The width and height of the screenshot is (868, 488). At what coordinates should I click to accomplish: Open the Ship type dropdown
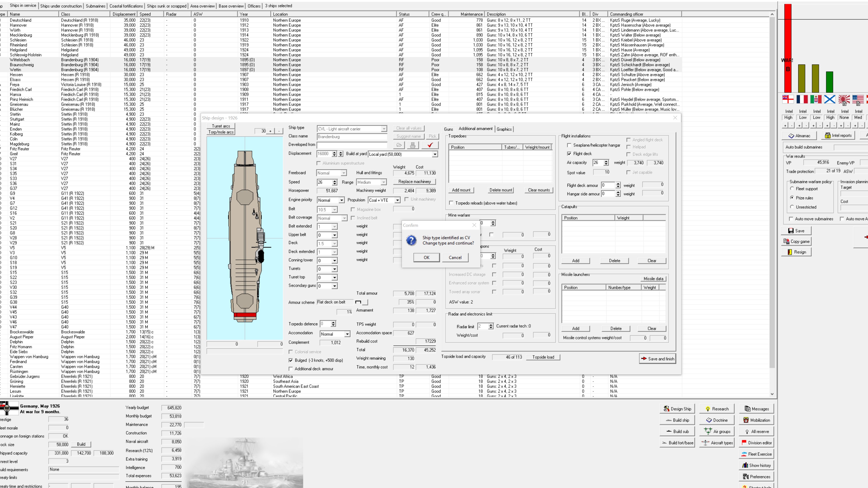(x=384, y=129)
